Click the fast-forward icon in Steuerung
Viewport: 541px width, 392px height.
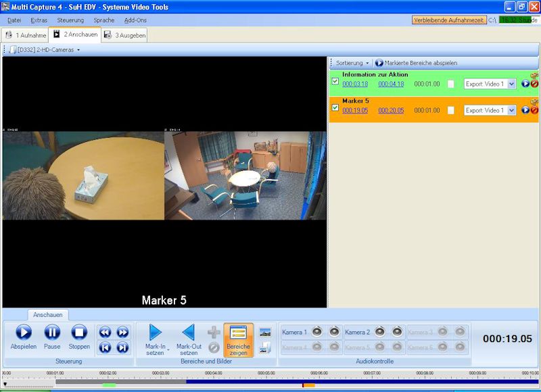(122, 332)
